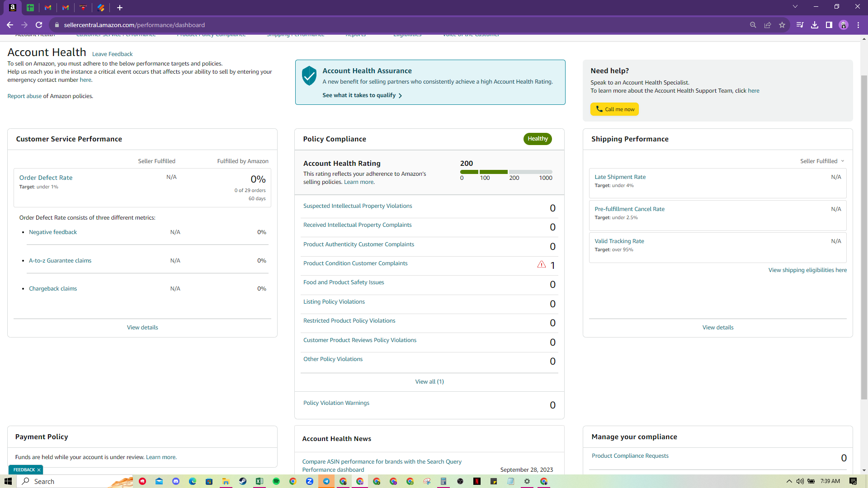Click the Call me now button

pyautogui.click(x=614, y=109)
